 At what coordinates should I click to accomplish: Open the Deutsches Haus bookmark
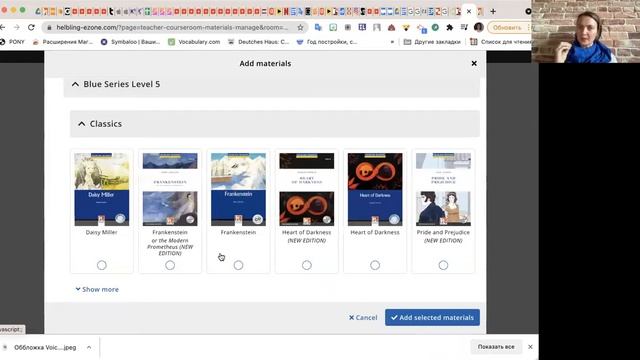258,42
